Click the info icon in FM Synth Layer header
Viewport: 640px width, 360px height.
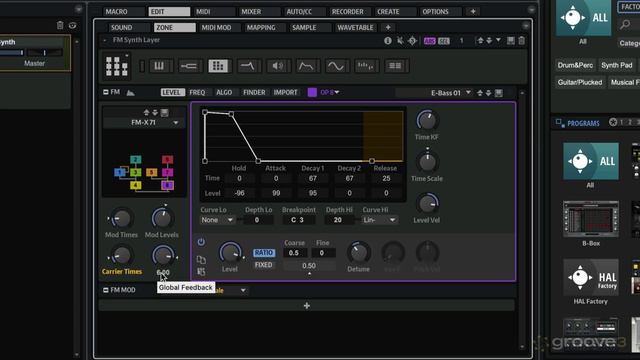(388, 40)
